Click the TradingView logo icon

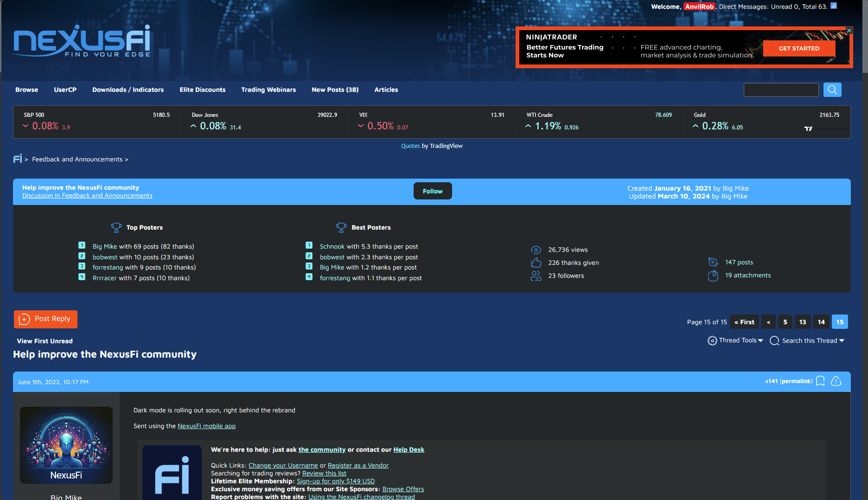(808, 128)
